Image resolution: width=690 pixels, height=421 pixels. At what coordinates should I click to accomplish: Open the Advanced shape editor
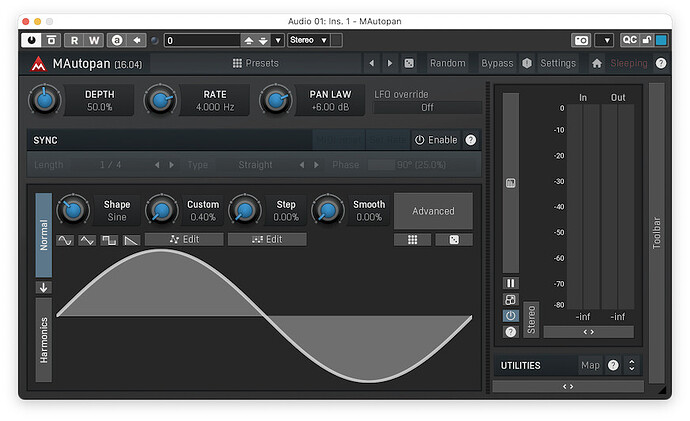433,211
